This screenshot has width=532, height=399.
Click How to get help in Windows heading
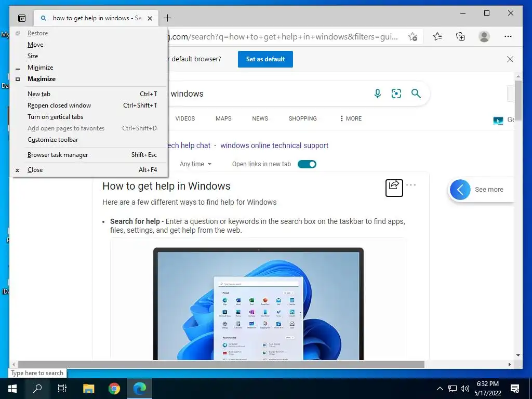coord(166,186)
